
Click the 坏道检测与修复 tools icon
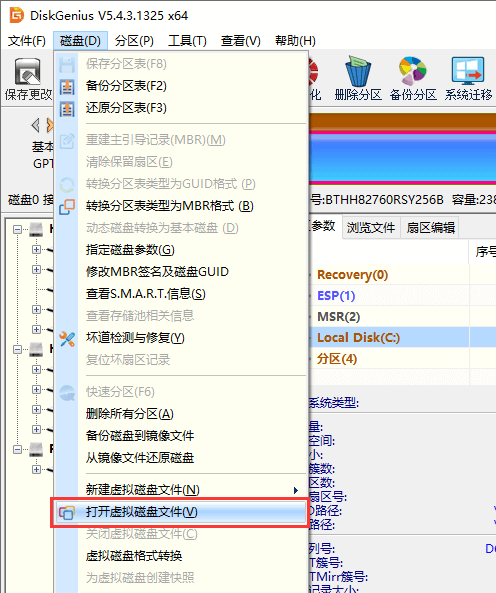67,338
